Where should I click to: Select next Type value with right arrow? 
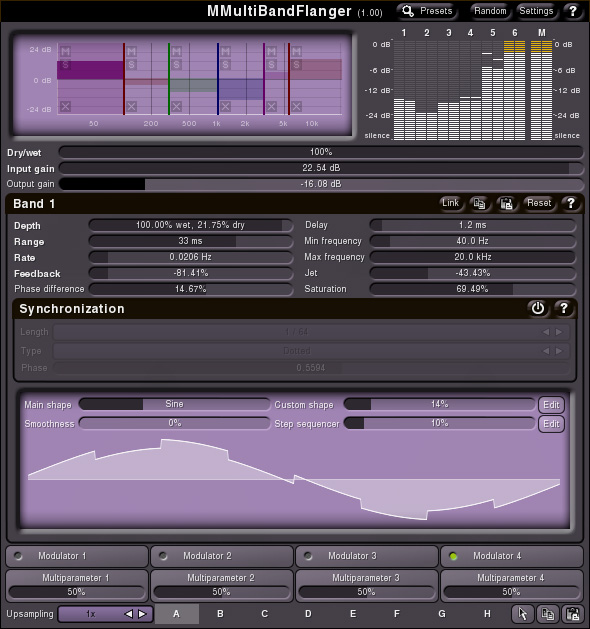559,351
